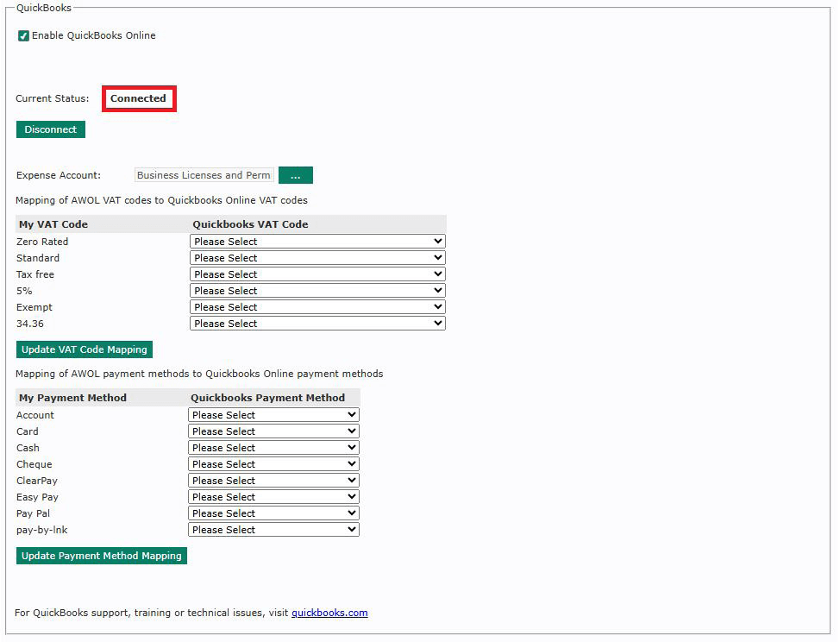The image size is (840, 642).
Task: Click the Easy Pay row label
Action: point(37,497)
